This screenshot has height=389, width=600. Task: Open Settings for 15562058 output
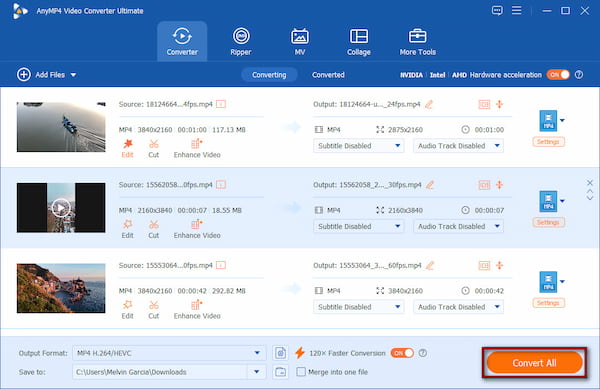(x=548, y=223)
